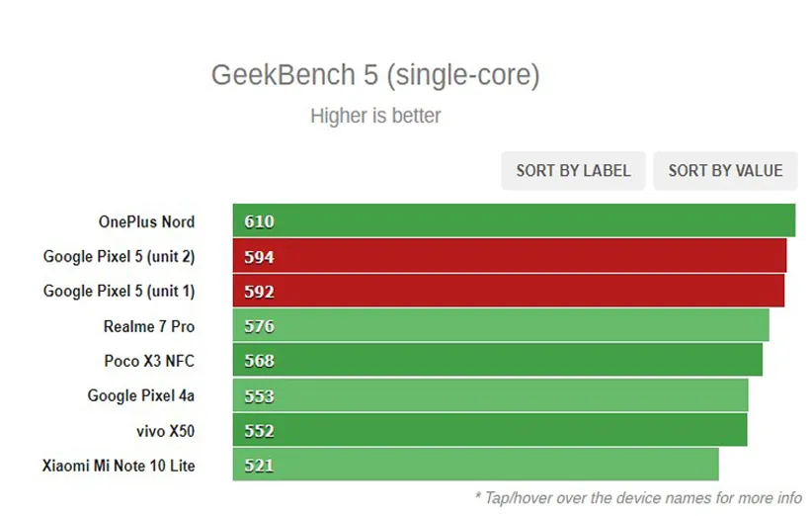Select the Google Pixel 5 (unit 2) label
812x516 pixels.
tap(119, 256)
